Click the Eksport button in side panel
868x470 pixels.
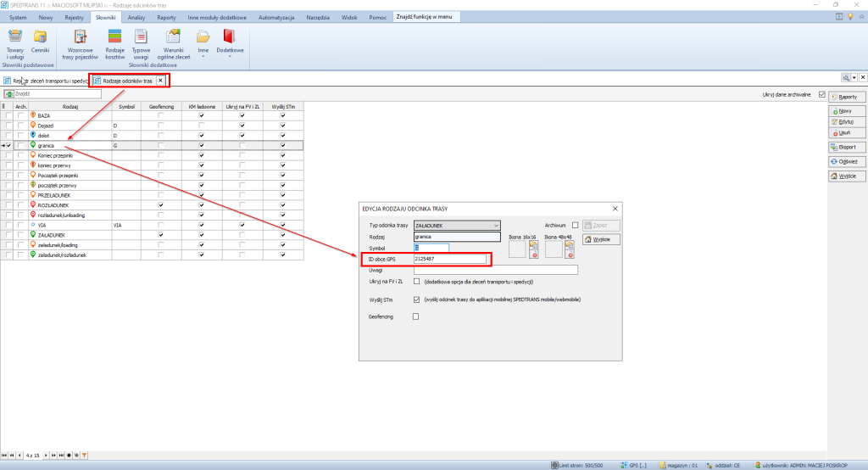click(843, 146)
